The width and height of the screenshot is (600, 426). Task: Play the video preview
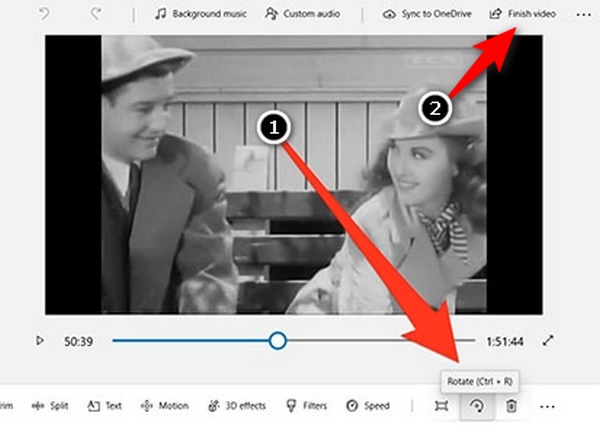(x=39, y=340)
